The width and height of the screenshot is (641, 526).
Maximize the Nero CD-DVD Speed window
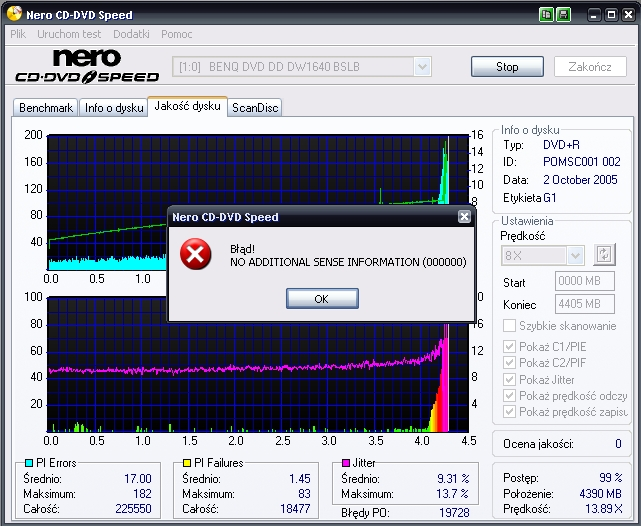(x=612, y=15)
